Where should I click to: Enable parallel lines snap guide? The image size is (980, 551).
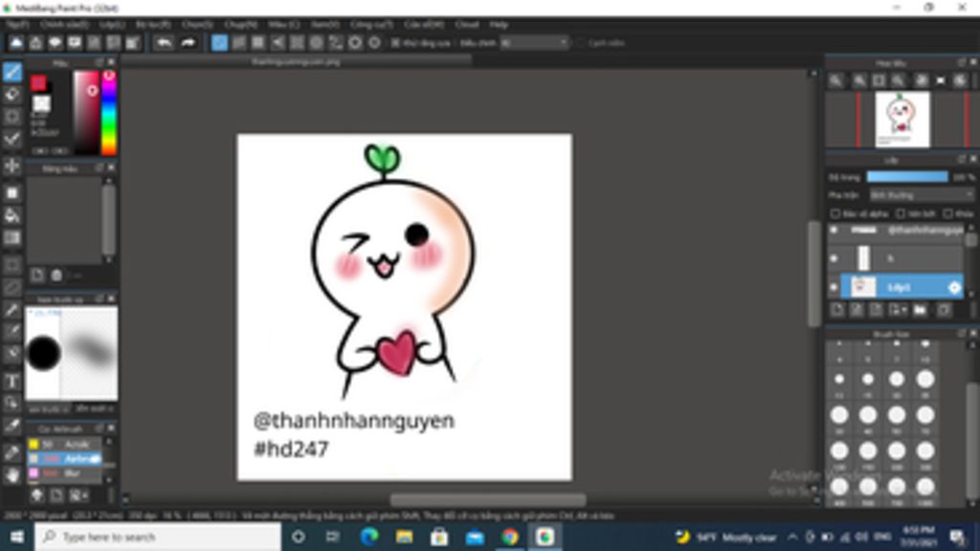pos(238,43)
